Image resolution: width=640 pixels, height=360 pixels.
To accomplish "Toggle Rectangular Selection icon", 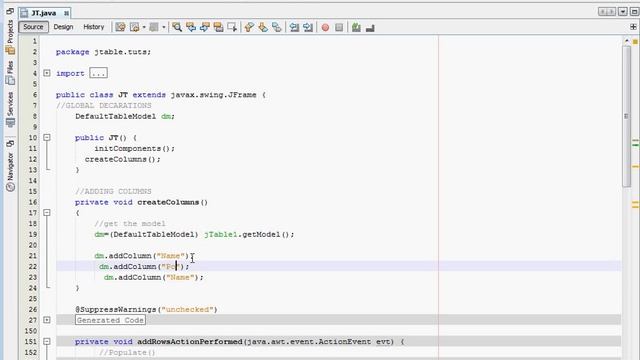I will pos(232,27).
